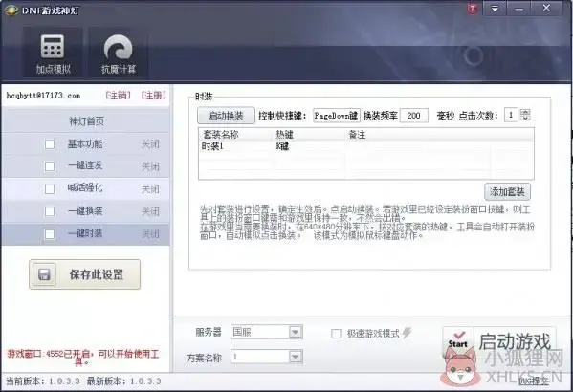Click the 热键 column header
573x392 pixels.
284,135
